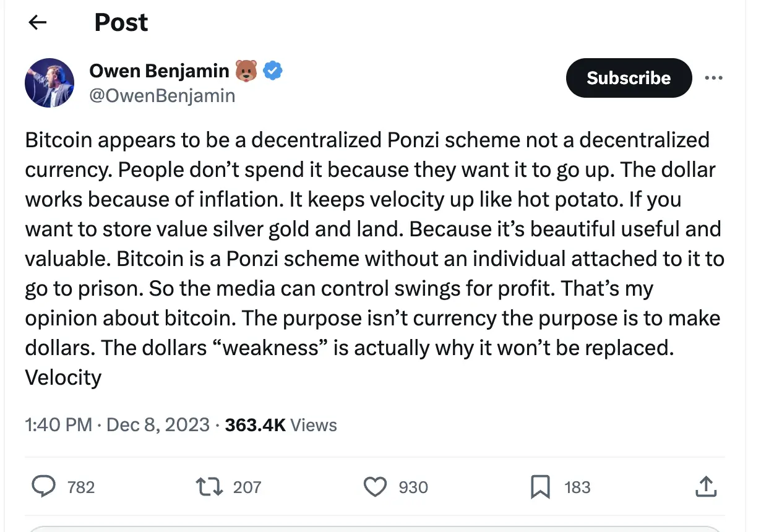Viewport: 761px width, 532px height.
Task: Bookmark this post with the bookmark icon
Action: [x=540, y=487]
